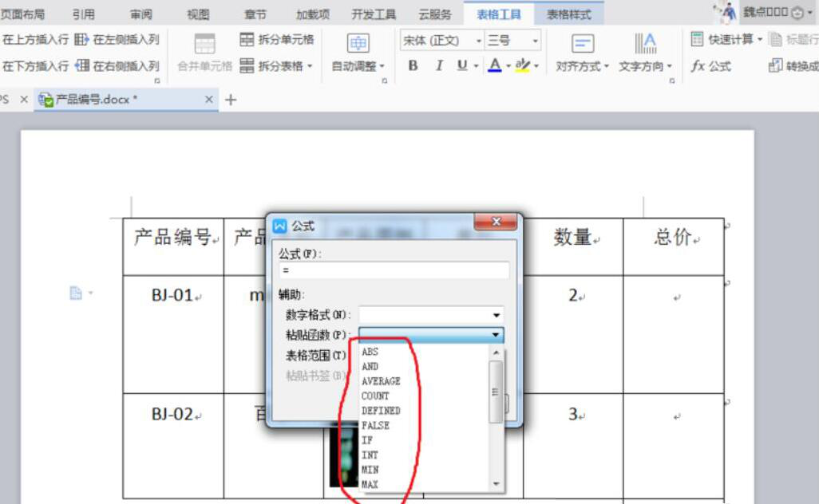819x504 pixels.
Task: Click the 快速计算 quick calculate button
Action: 726,39
